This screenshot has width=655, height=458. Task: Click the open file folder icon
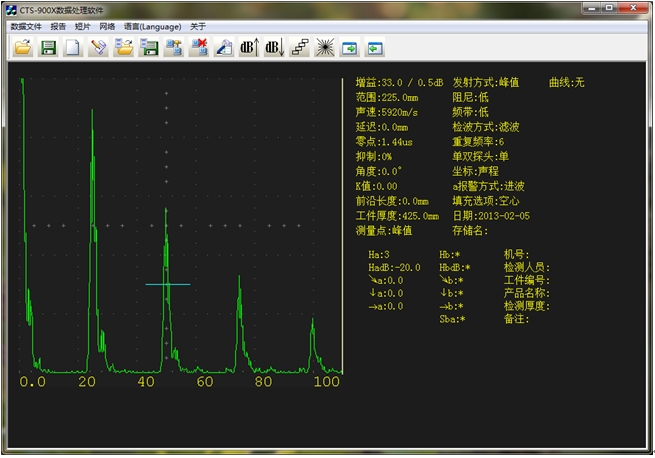tap(22, 47)
